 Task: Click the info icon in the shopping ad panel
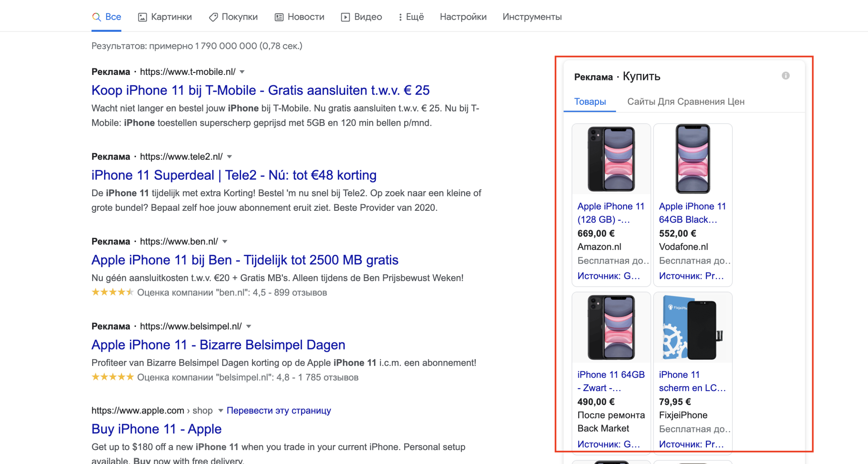tap(786, 76)
